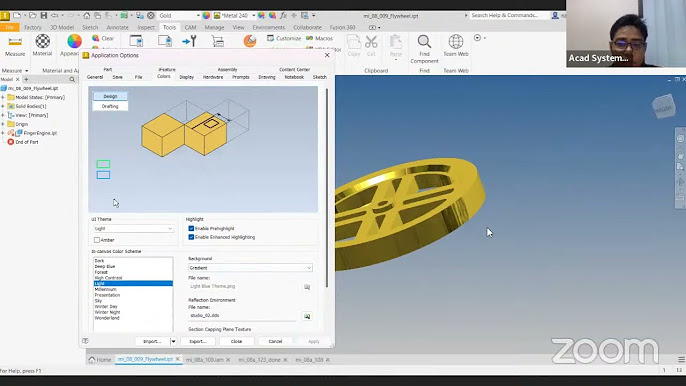Uncheck Enable Enhanced Highlighting
This screenshot has width=686, height=386.
[x=191, y=237]
